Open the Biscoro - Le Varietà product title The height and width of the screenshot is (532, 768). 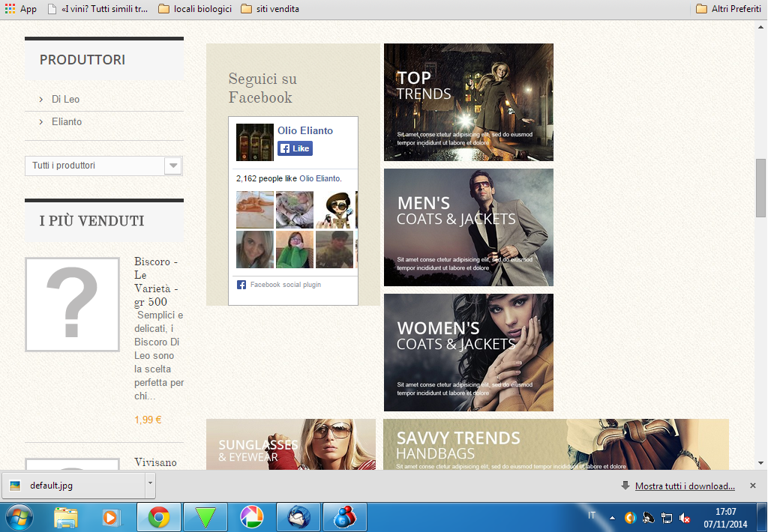pyautogui.click(x=156, y=282)
